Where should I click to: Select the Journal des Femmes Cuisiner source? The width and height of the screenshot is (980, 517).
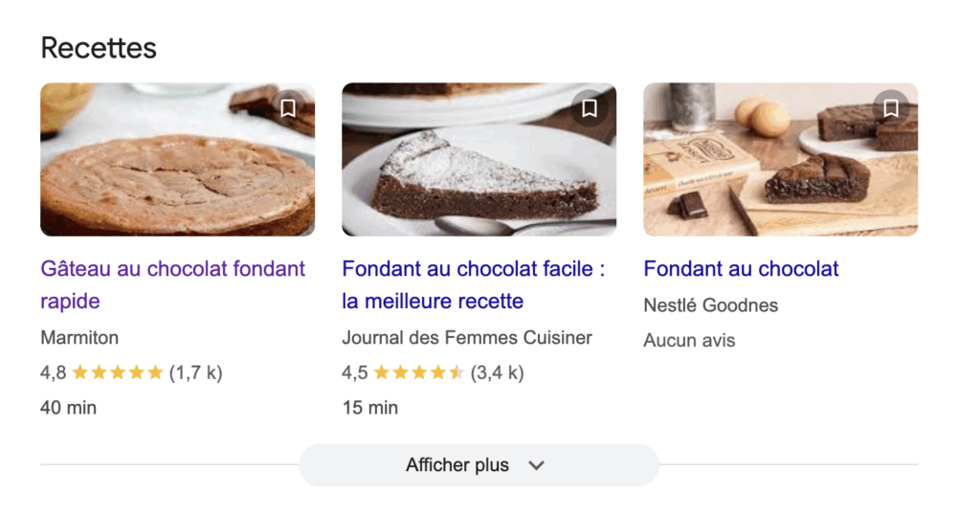pyautogui.click(x=467, y=338)
